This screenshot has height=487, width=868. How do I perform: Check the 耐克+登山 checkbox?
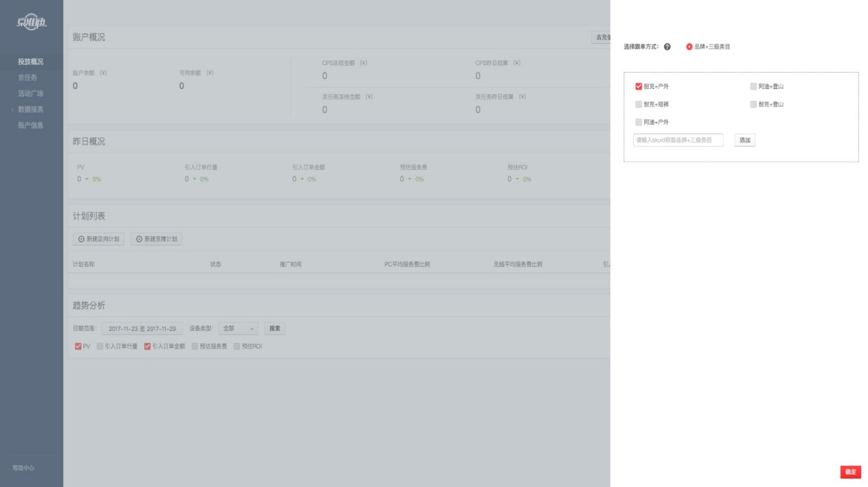[x=754, y=104]
